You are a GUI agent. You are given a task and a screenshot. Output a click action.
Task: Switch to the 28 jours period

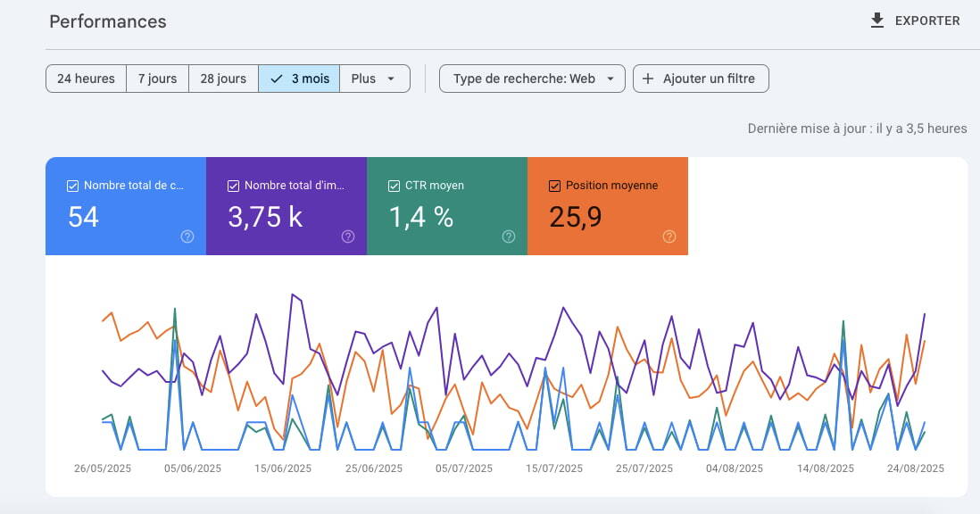click(x=222, y=79)
